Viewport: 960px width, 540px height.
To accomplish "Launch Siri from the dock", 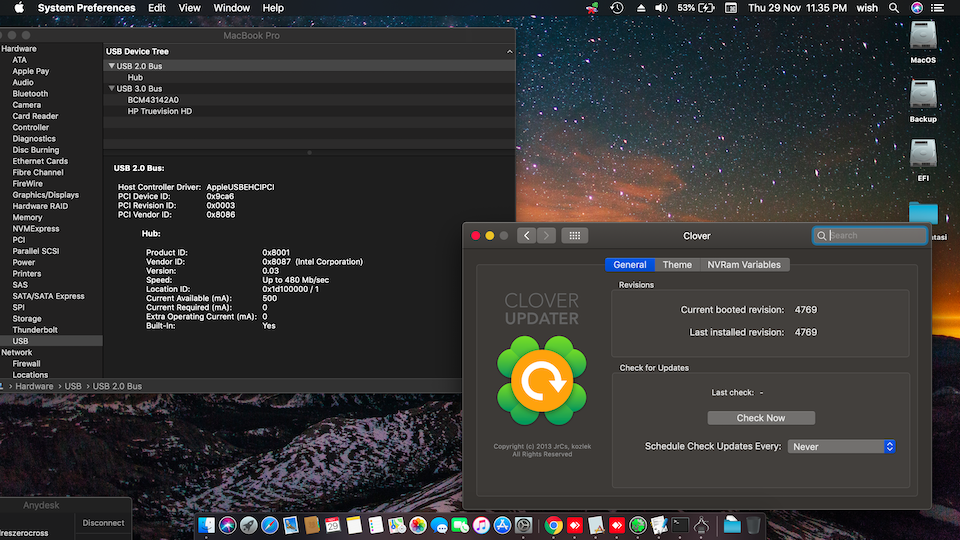I will pos(228,525).
